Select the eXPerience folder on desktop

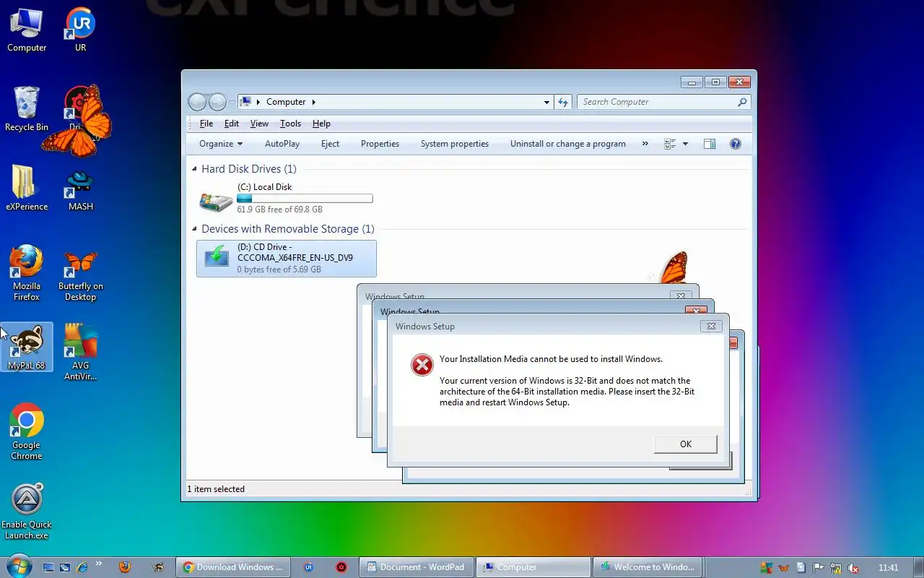(x=27, y=189)
